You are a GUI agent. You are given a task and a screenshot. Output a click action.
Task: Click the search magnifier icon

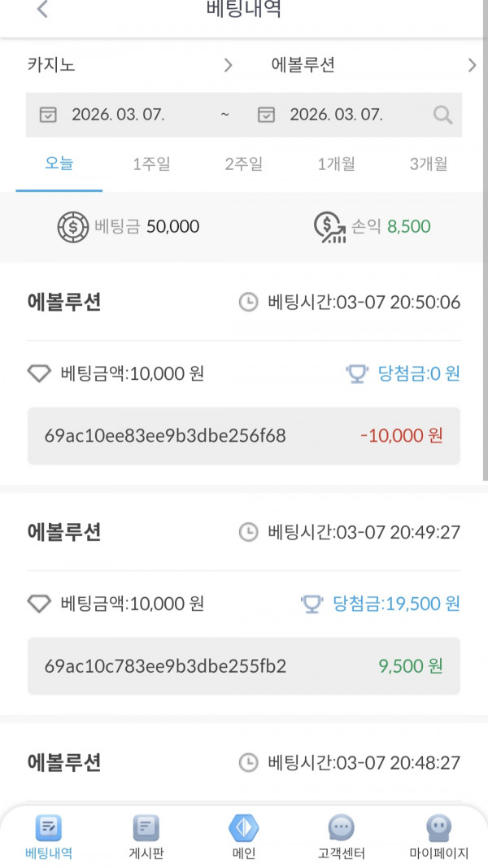point(442,115)
